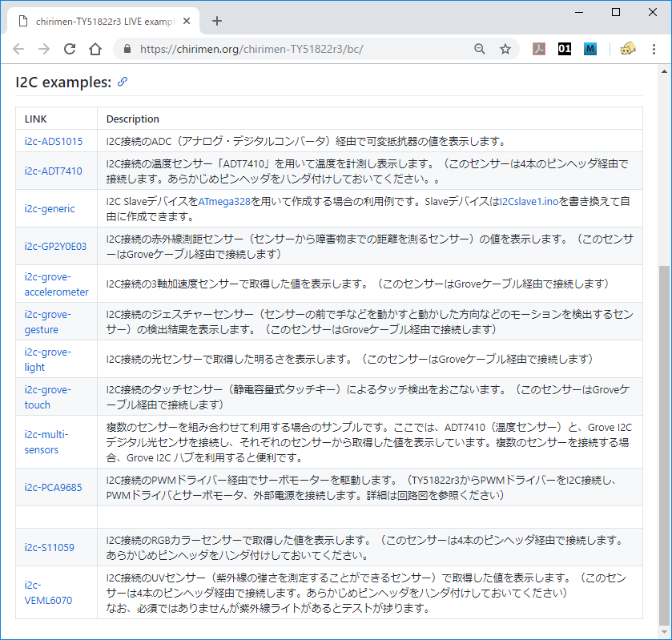
Task: Open the i2c-ADS1015 example link
Action: pyautogui.click(x=53, y=142)
